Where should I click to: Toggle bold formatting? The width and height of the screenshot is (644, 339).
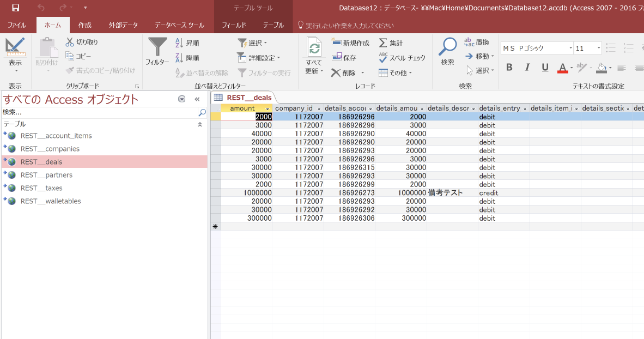(x=509, y=67)
